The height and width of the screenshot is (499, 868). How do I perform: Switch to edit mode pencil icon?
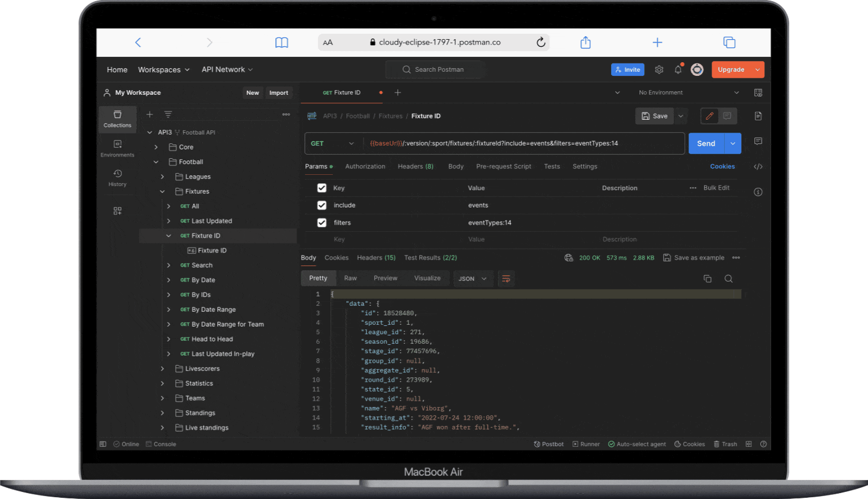tap(709, 116)
